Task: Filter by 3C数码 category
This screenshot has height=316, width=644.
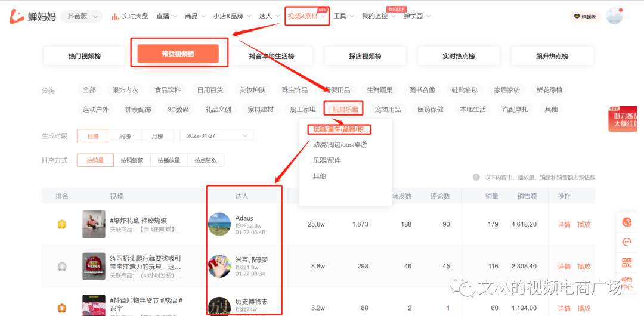Action: pos(178,109)
